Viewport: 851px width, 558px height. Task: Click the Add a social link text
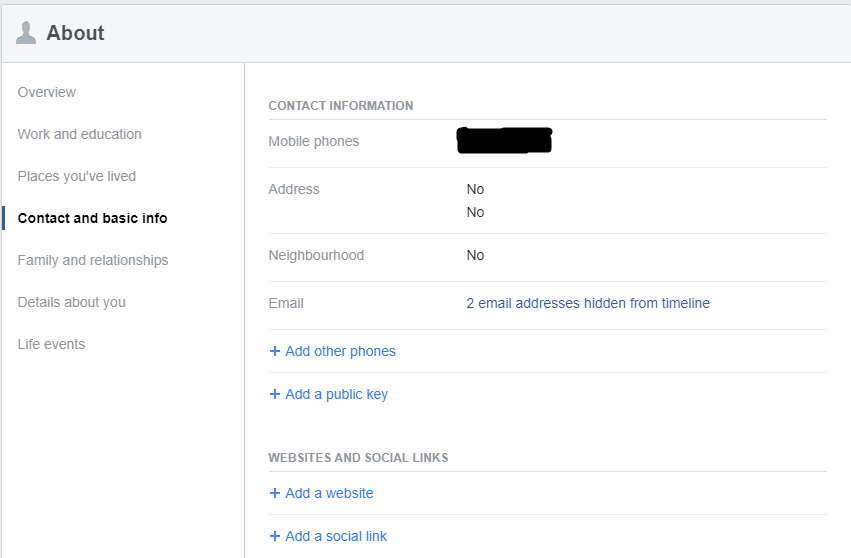point(336,536)
